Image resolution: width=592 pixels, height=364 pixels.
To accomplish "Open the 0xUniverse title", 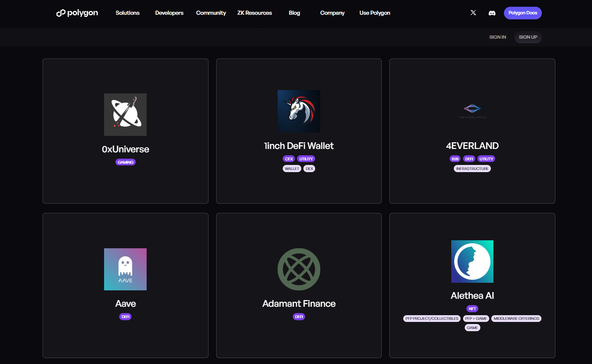I will (126, 149).
